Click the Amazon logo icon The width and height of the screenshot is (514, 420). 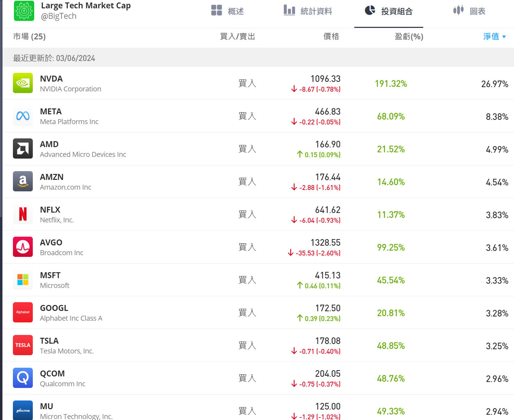point(23,181)
